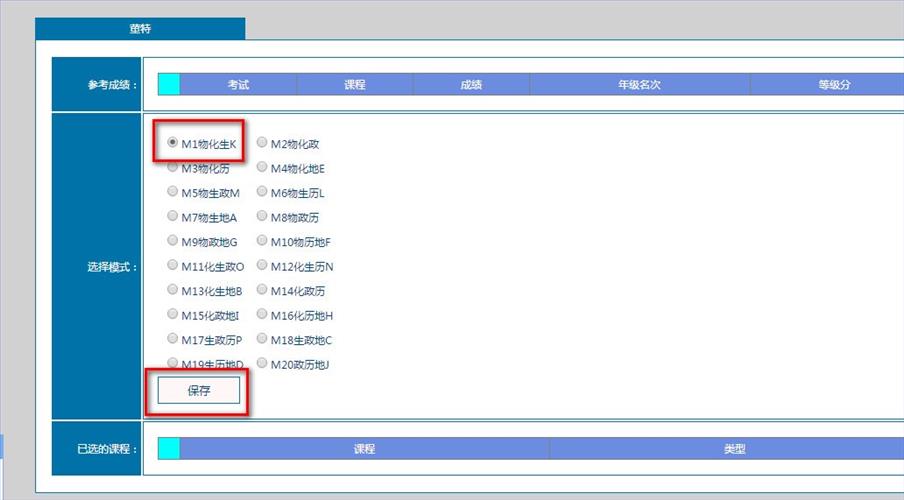Select M3物化历 radio button
This screenshot has width=904, height=500.
[173, 168]
